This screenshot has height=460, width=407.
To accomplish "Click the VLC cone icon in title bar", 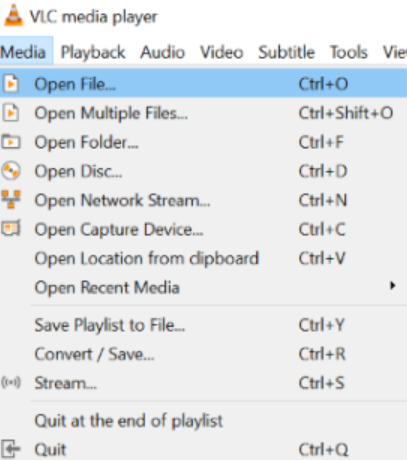I will pos(13,16).
